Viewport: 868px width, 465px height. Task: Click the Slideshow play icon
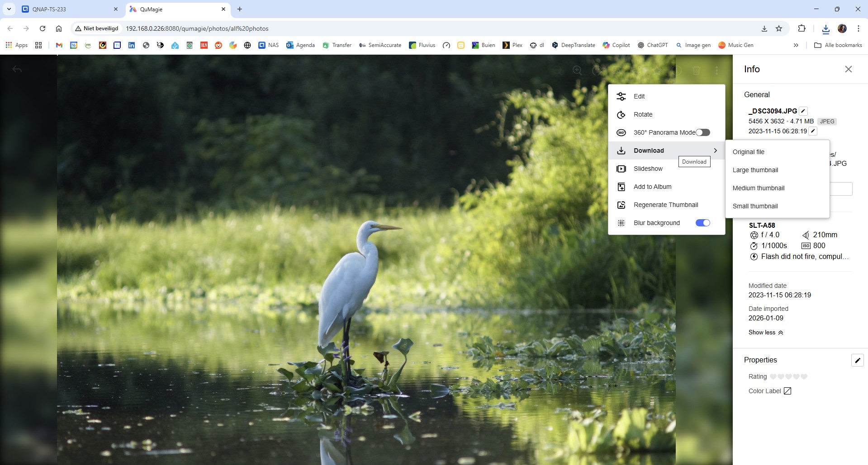621,169
